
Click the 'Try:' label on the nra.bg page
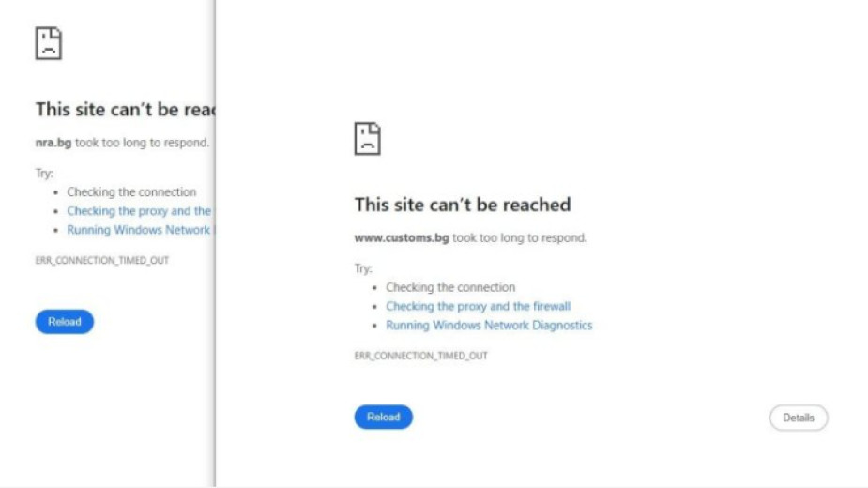[x=44, y=174]
